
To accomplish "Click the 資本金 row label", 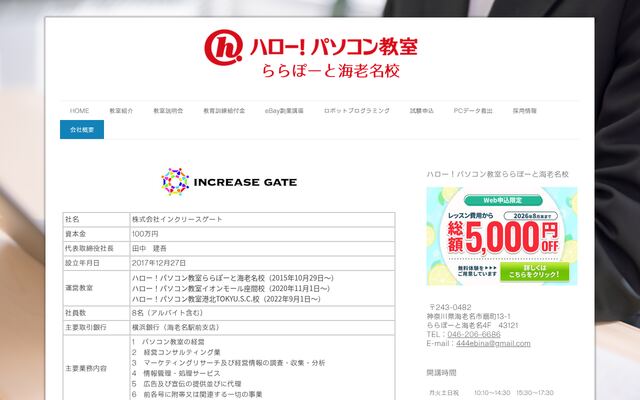I will click(x=76, y=234).
